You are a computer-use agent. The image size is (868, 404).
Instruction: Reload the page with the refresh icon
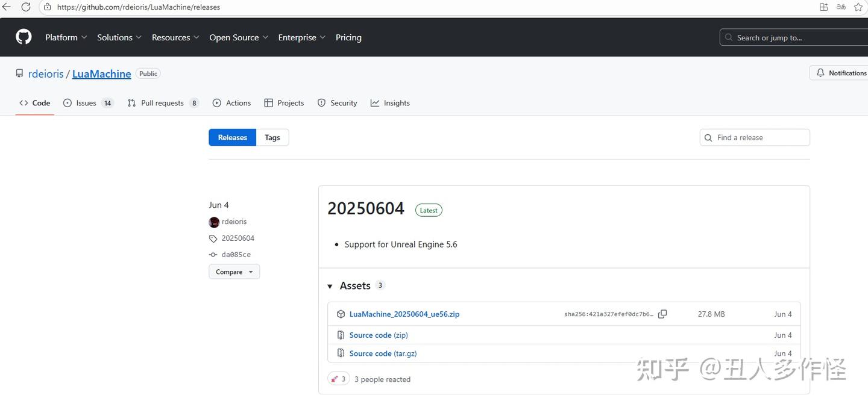(x=26, y=7)
